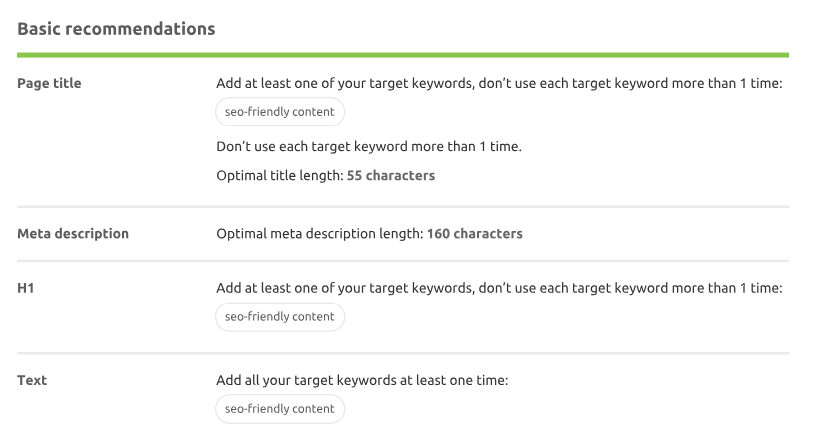
Task: Click the divider line above Meta description
Action: pos(403,207)
